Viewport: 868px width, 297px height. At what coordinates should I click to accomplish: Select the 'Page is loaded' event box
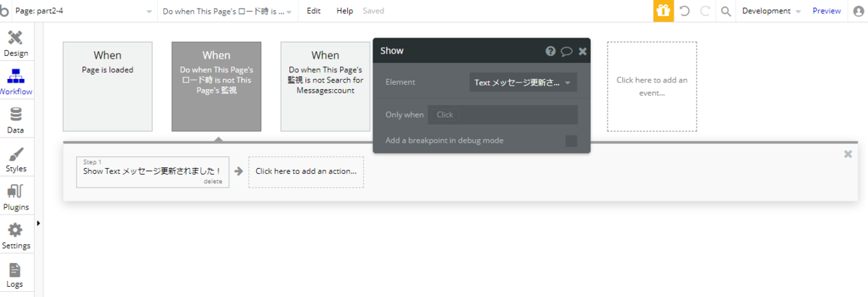pos(108,86)
